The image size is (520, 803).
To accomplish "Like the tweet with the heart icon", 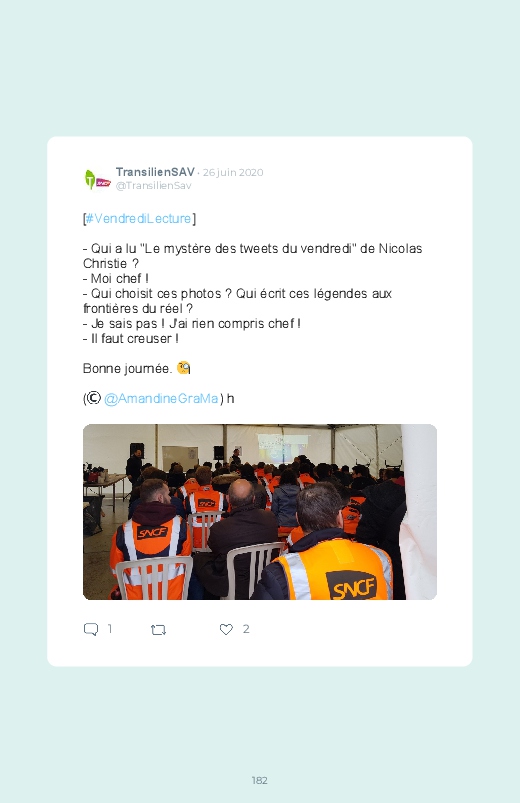I will tap(226, 629).
